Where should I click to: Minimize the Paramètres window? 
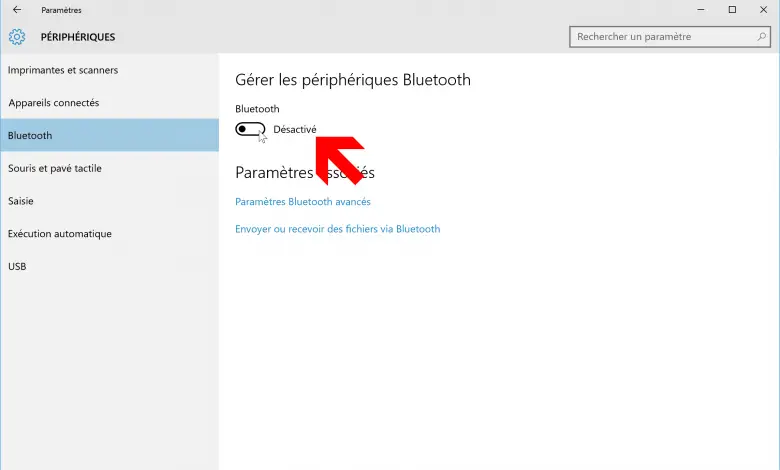click(701, 9)
